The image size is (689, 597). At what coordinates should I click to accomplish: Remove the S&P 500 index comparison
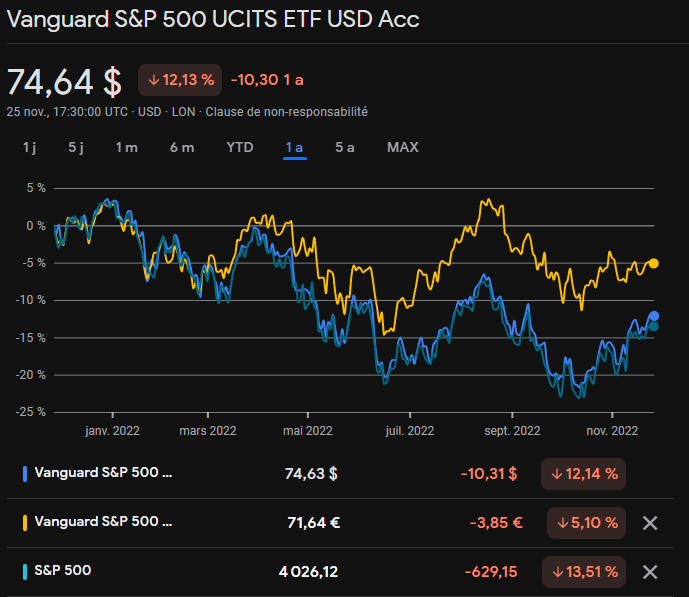tap(649, 572)
